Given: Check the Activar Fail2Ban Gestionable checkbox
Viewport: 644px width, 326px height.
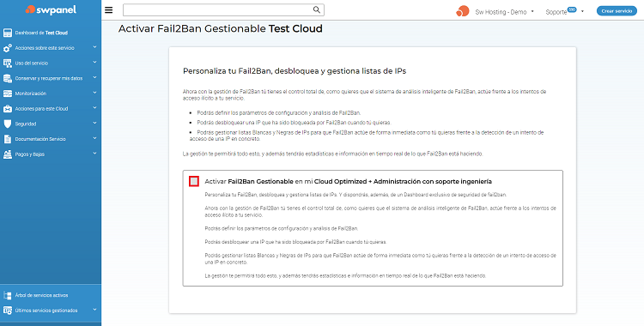Looking at the screenshot, I should coord(194,181).
